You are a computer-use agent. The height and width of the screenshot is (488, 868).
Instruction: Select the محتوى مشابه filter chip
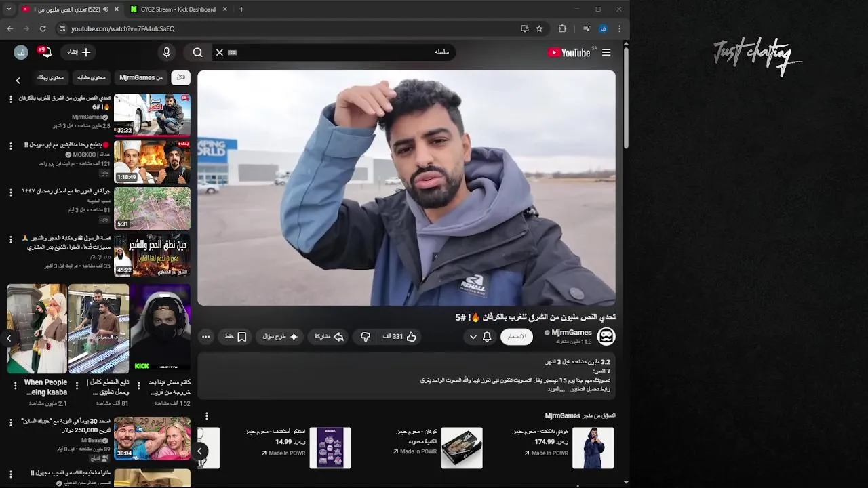(91, 77)
